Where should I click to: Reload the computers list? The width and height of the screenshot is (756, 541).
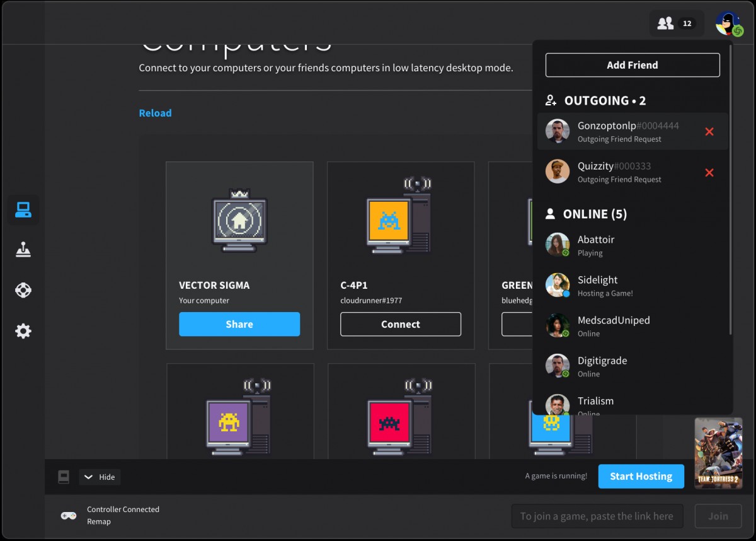click(155, 113)
